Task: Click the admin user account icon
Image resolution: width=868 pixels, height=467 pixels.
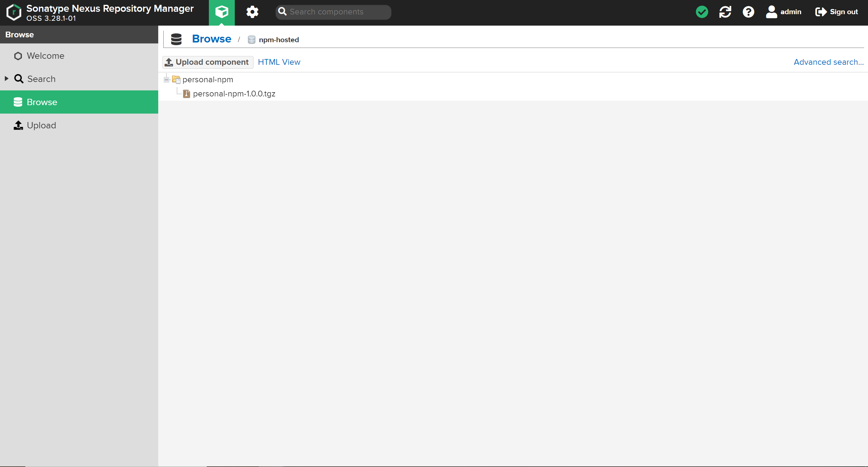Action: [771, 12]
